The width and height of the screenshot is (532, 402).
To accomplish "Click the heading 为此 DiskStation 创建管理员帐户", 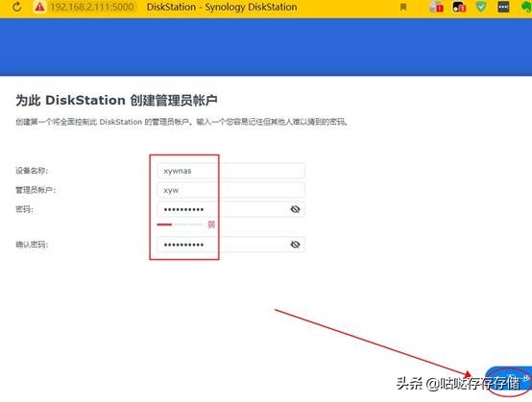I will (116, 101).
